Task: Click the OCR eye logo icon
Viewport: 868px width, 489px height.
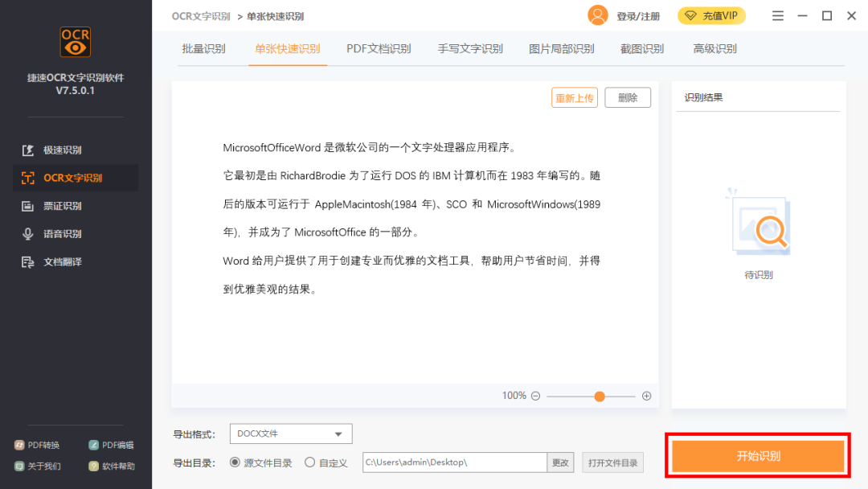Action: 76,42
